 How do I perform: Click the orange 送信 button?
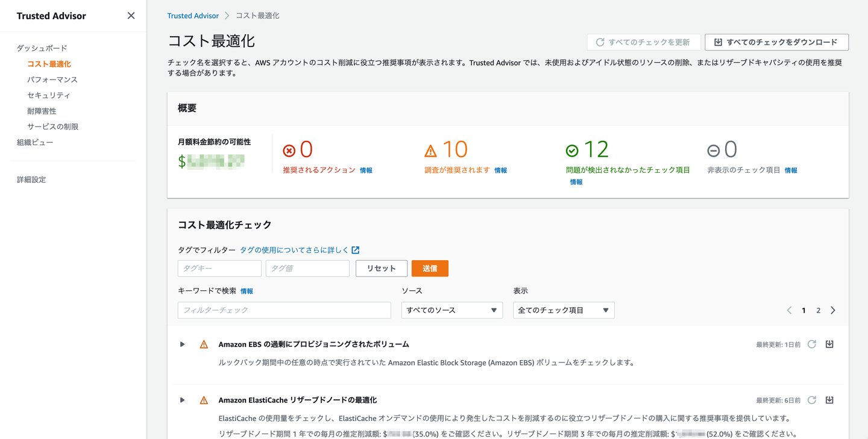tap(430, 269)
